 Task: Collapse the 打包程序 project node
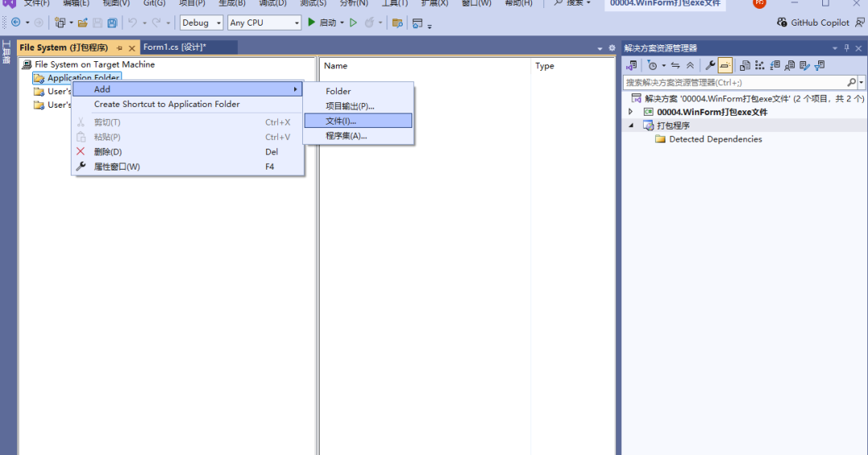click(x=631, y=125)
